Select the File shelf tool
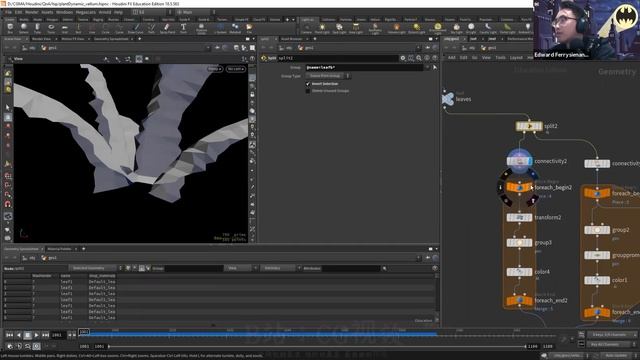The image size is (640, 360). 249,28
